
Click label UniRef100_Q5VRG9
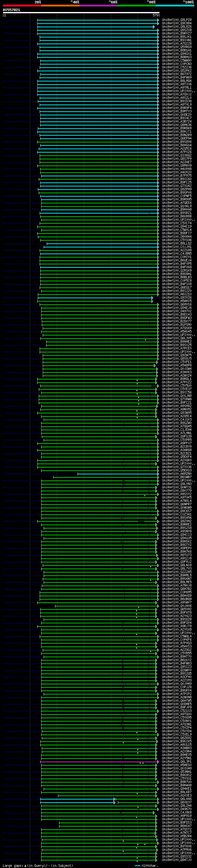177,47
